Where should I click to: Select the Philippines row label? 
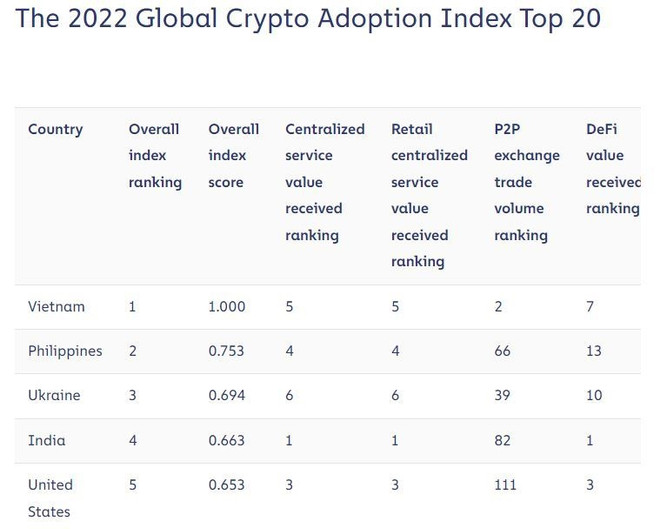click(65, 351)
